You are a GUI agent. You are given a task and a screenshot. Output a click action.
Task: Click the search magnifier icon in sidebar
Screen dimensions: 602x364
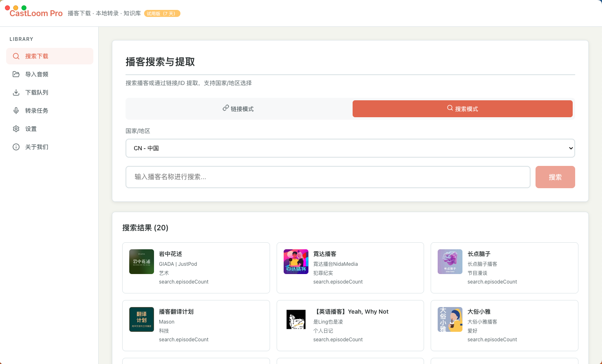(16, 56)
